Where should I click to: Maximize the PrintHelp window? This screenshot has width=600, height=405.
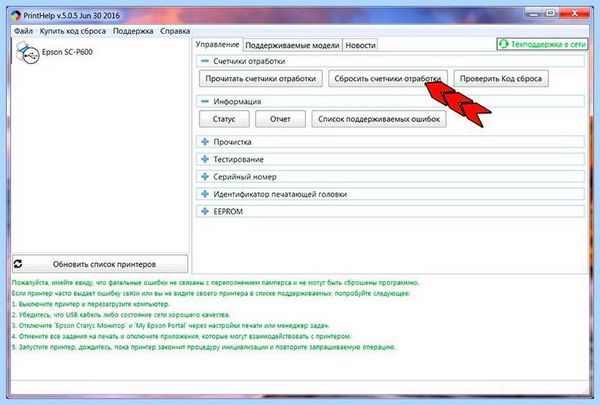pyautogui.click(x=551, y=13)
